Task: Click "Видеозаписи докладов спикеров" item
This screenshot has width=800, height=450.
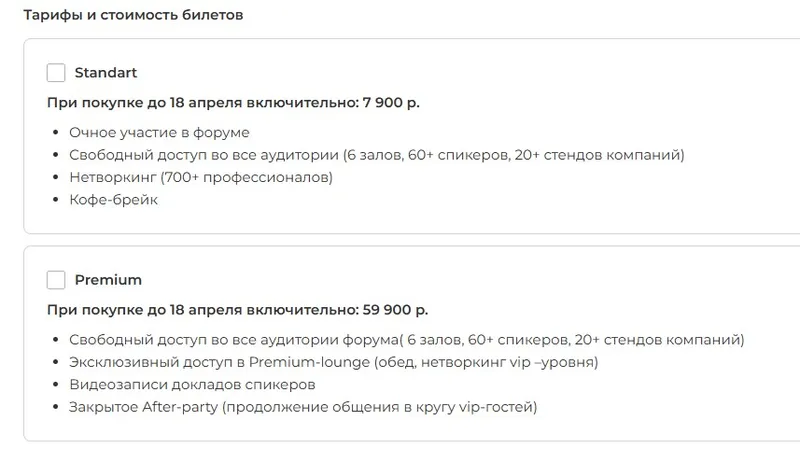Action: (x=192, y=384)
